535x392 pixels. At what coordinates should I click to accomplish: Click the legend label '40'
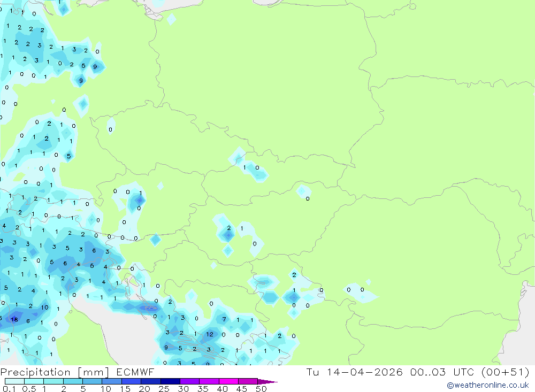222,389
